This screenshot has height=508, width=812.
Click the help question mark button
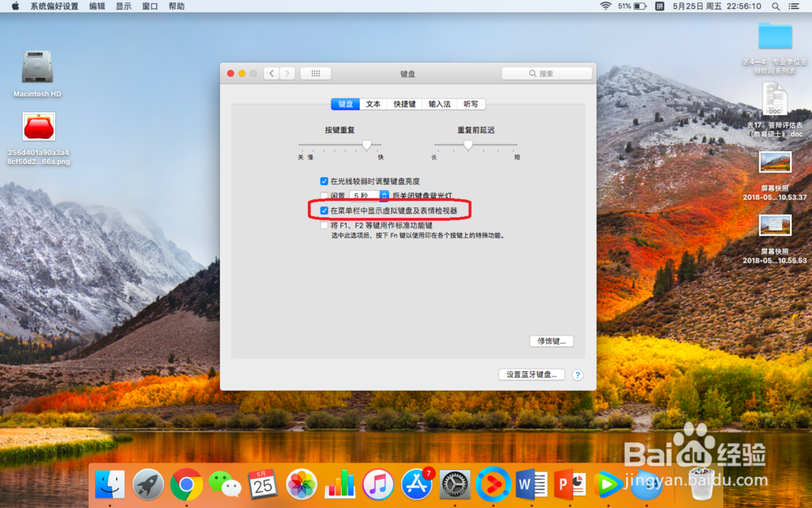(578, 375)
